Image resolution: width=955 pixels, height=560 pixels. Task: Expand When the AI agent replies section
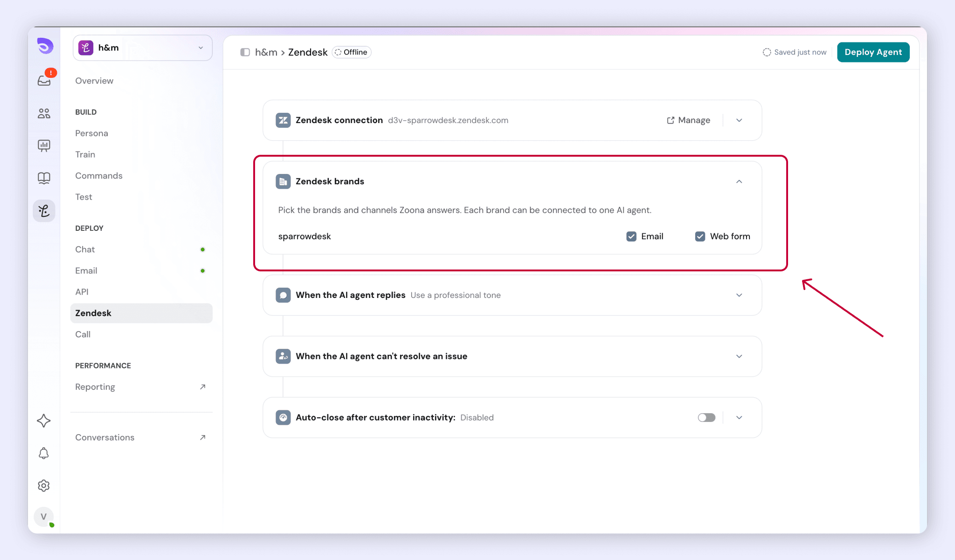739,295
